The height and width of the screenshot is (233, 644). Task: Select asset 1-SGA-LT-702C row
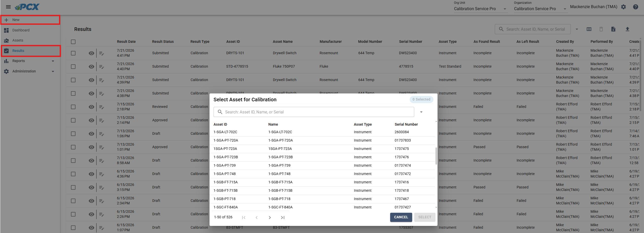coord(322,132)
